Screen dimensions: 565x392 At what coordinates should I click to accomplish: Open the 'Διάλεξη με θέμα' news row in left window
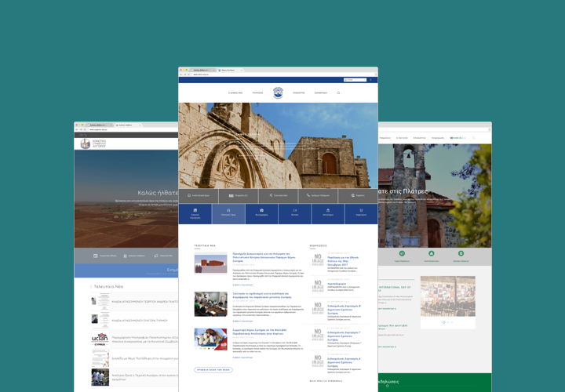pyautogui.click(x=134, y=358)
